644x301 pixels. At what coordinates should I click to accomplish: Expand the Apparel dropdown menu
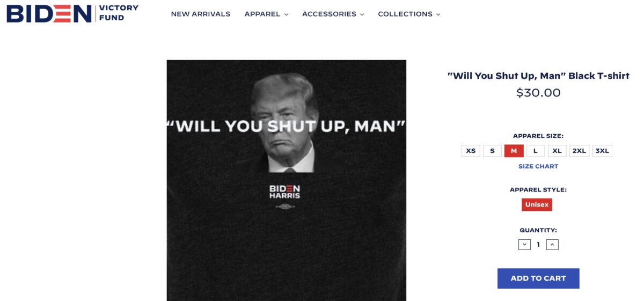click(x=266, y=14)
